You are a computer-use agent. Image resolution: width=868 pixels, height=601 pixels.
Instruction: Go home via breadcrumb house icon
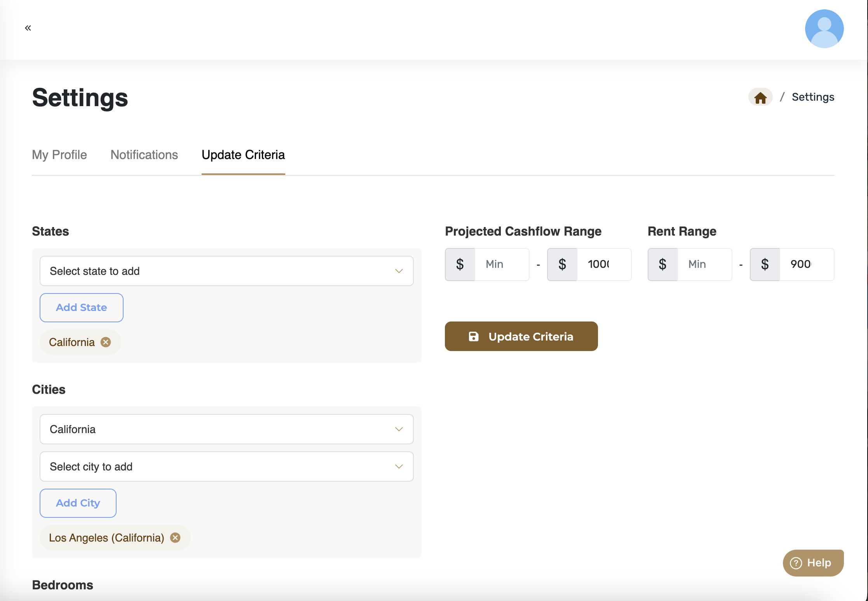pyautogui.click(x=760, y=97)
